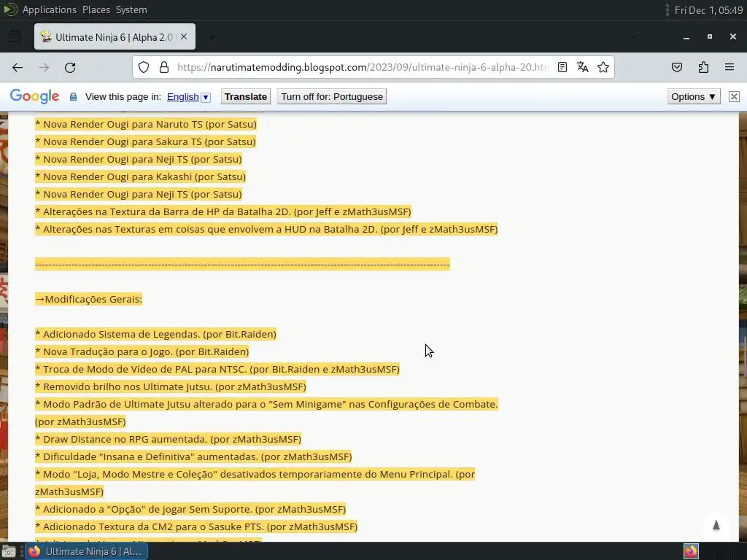
Task: Click the Google logo in translate bar
Action: (x=35, y=96)
